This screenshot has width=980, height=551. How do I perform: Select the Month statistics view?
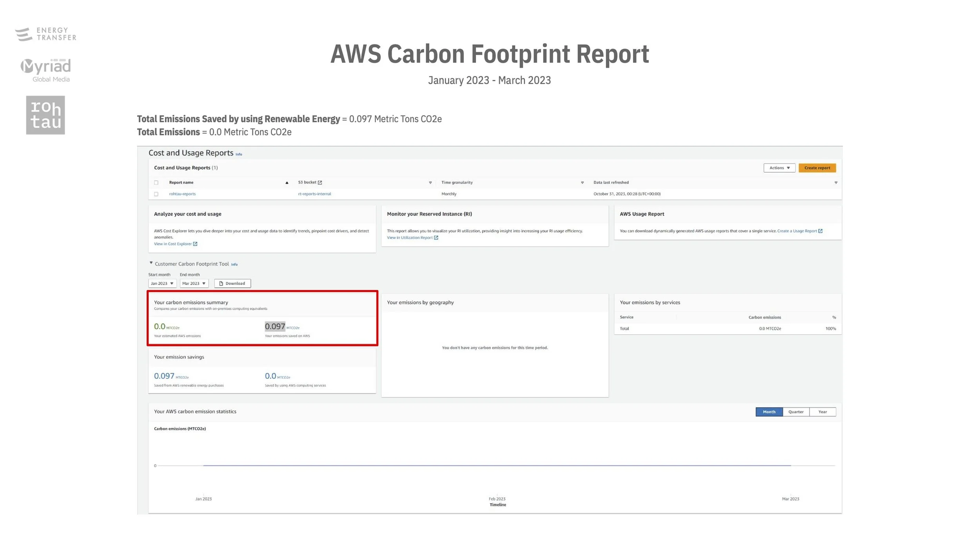point(769,412)
